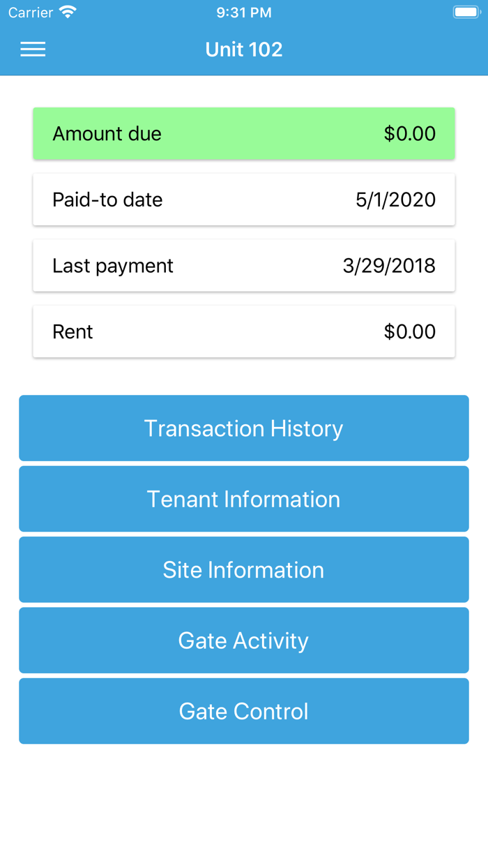
Task: Tap the Rent row
Action: [244, 331]
